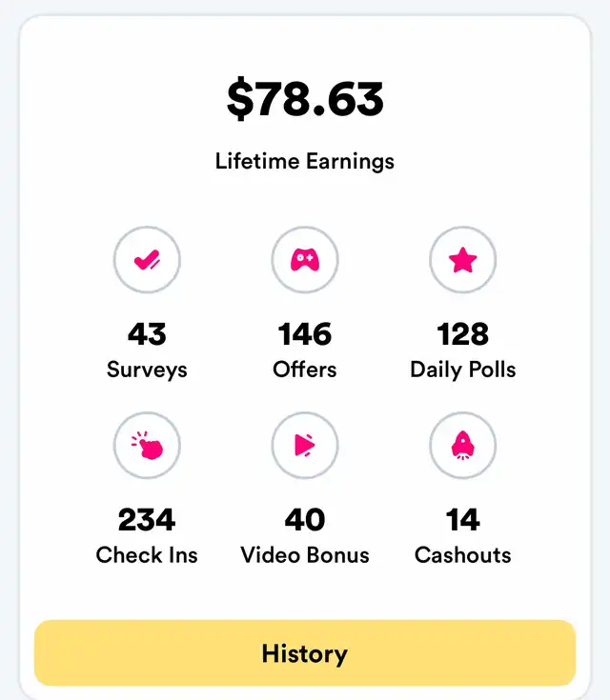Select the Check Ins label text
Screen dimensions: 610x700
[x=147, y=555]
